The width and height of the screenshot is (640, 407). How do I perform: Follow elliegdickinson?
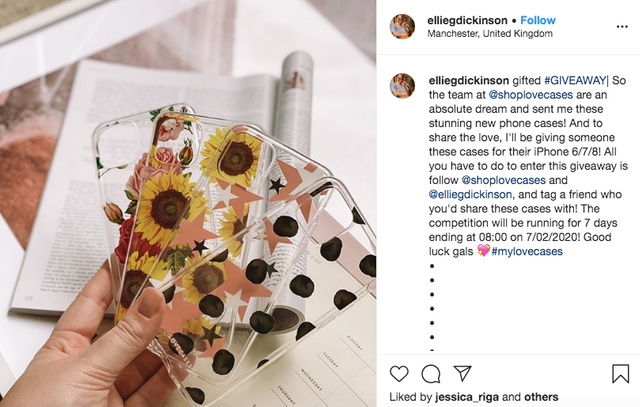pyautogui.click(x=538, y=20)
